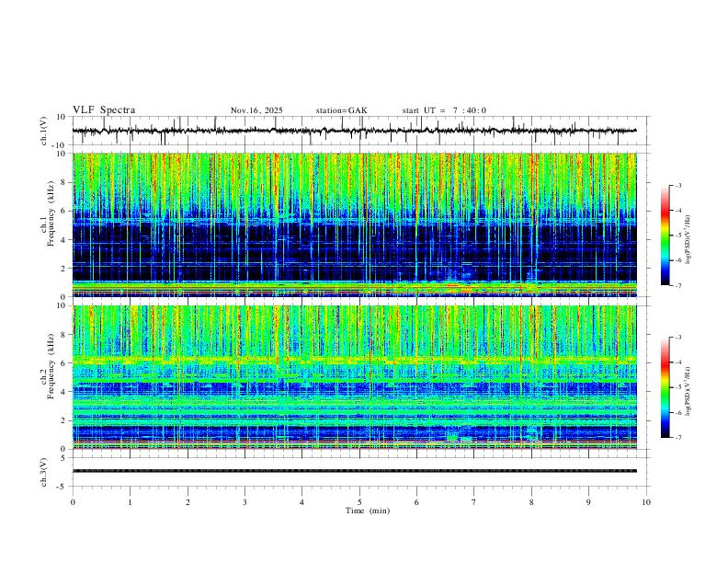Image resolution: width=728 pixels, height=563 pixels.
Task: Click the "station=GAK" header label
Action: 341,110
